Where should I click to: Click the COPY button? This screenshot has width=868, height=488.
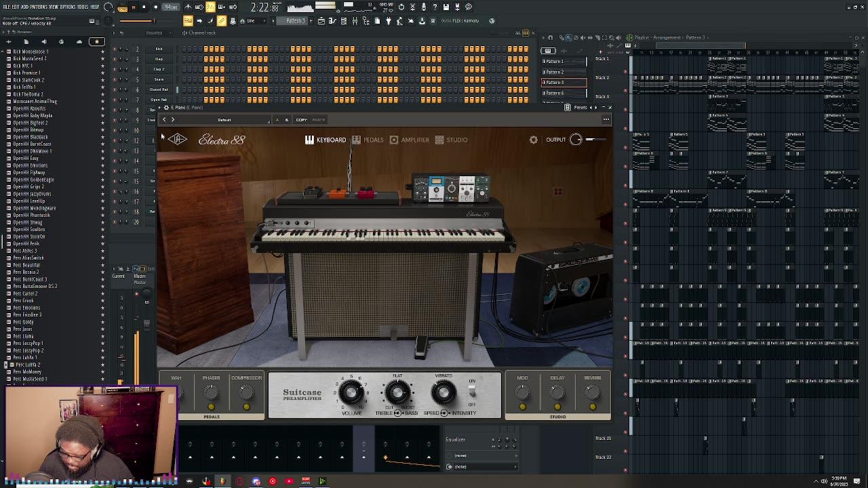[301, 120]
